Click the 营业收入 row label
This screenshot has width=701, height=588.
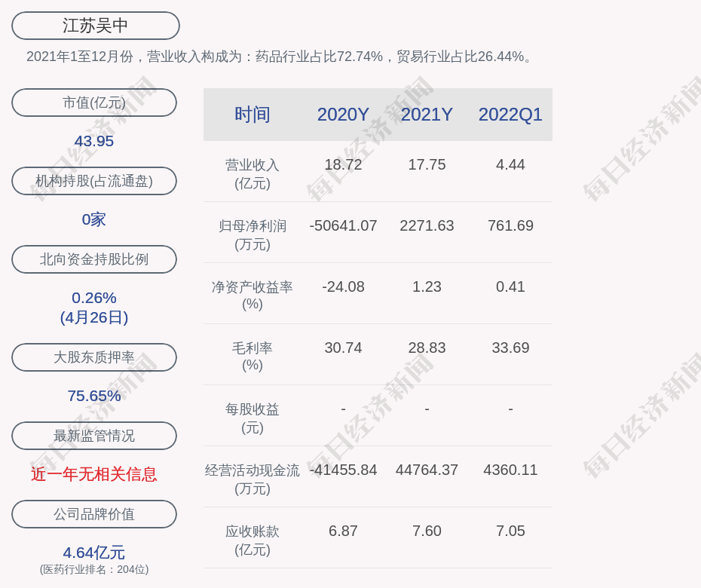253,173
